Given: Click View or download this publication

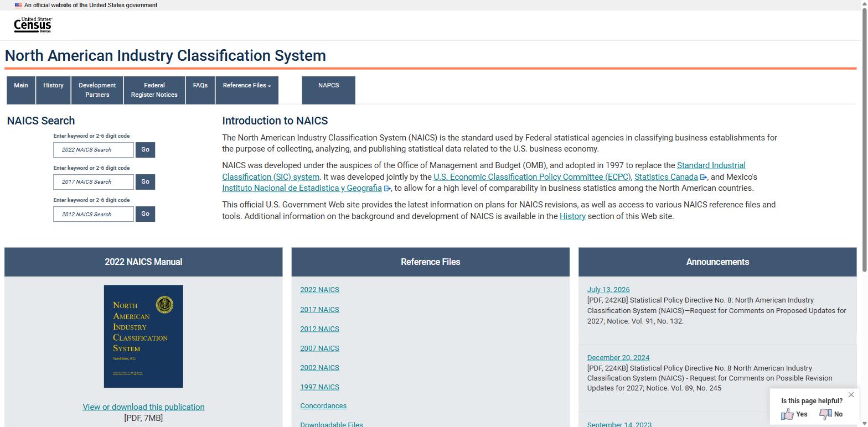Looking at the screenshot, I should 143,407.
